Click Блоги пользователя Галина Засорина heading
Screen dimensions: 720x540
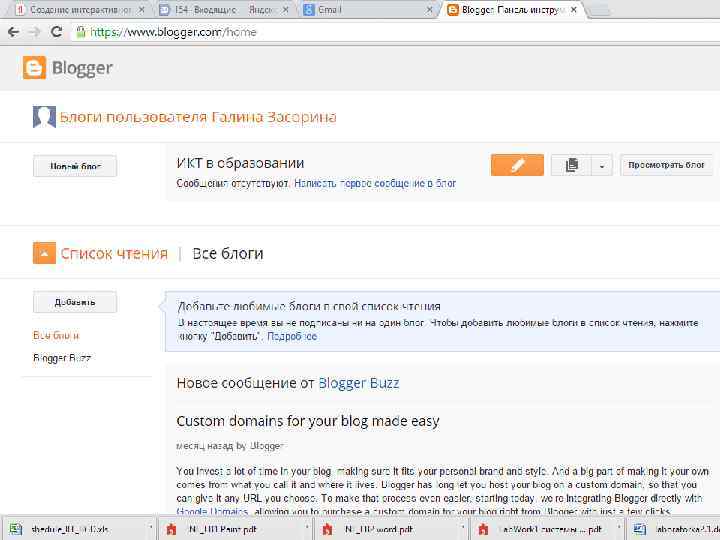pyautogui.click(x=198, y=117)
